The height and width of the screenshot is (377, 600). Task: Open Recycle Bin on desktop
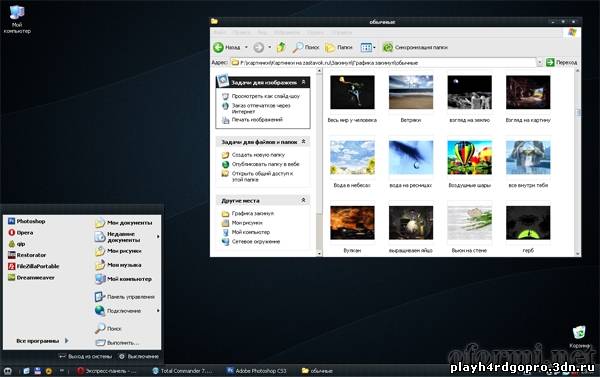(x=579, y=332)
